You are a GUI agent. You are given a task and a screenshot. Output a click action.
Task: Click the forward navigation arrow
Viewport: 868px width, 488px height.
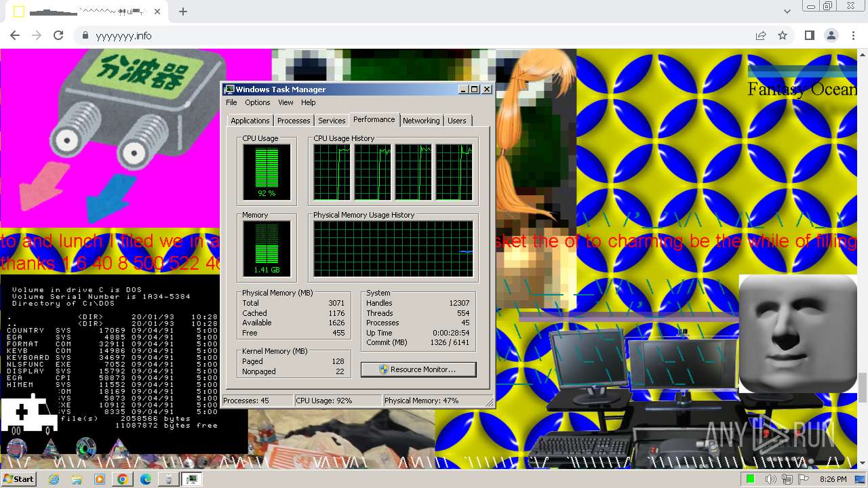coord(37,35)
